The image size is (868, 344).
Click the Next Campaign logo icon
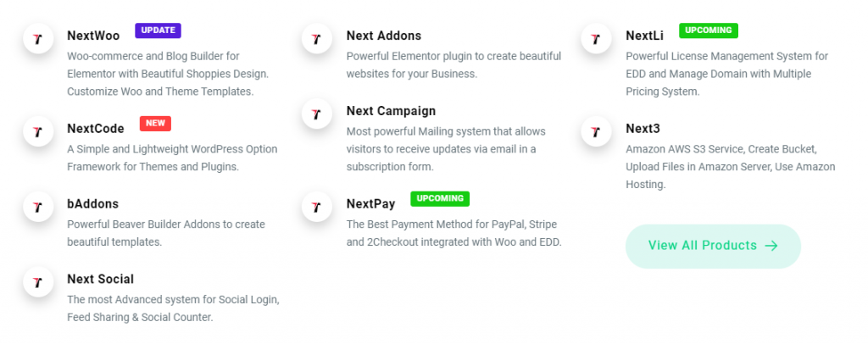pyautogui.click(x=316, y=114)
